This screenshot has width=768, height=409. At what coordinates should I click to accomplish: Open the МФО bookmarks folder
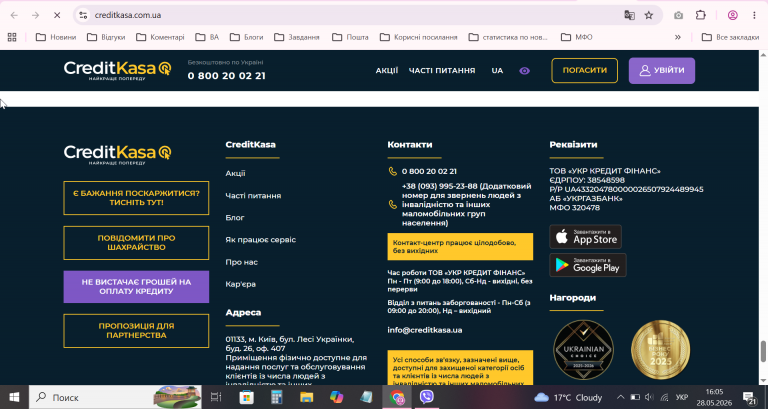pyautogui.click(x=576, y=37)
